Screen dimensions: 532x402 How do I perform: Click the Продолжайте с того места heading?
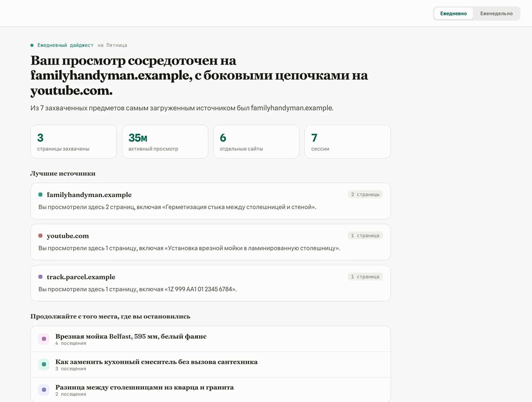(x=110, y=317)
